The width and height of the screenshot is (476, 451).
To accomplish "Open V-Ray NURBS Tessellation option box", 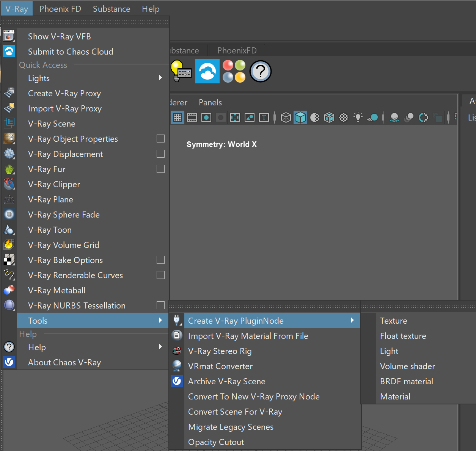I will click(161, 305).
